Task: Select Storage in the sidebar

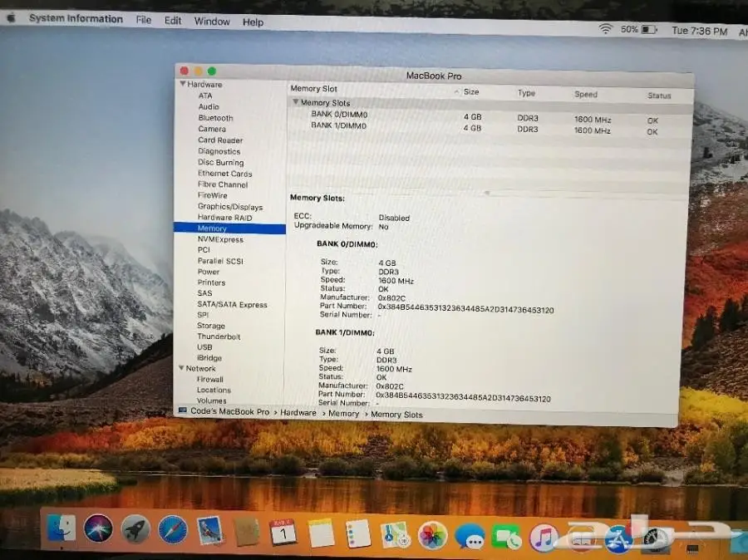Action: [x=211, y=326]
